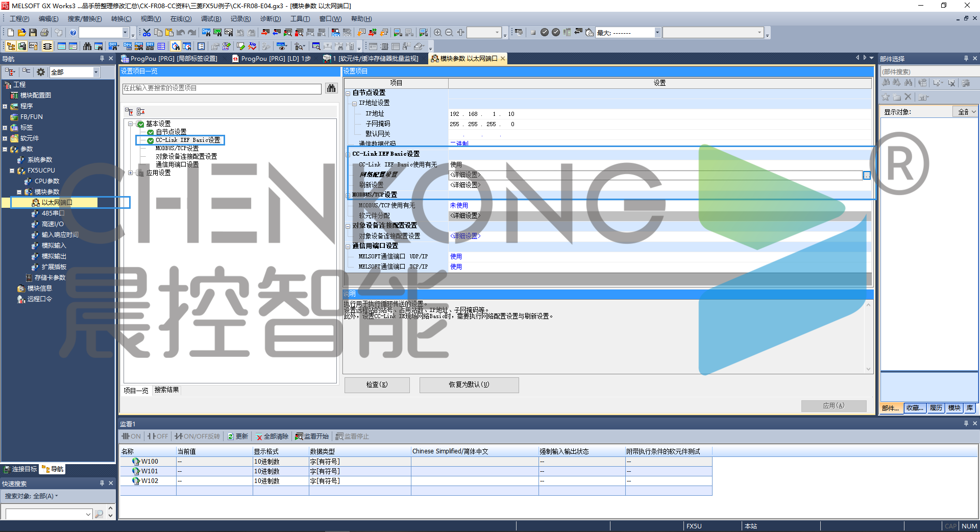Expand the 应用设置 node in settings tree

(131, 173)
